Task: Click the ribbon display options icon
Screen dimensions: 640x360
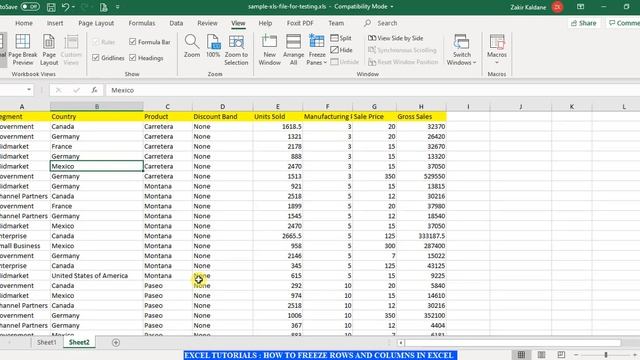Action: (x=580, y=7)
